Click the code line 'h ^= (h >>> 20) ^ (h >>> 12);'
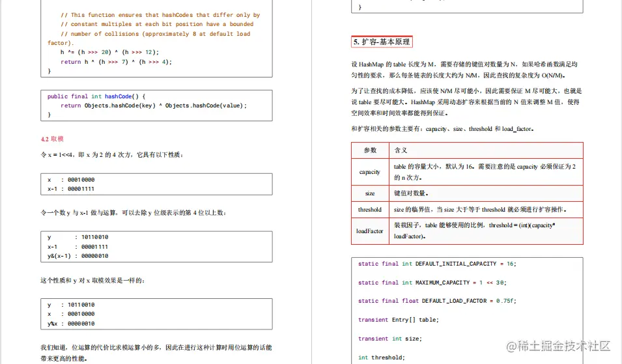The width and height of the screenshot is (622, 364). tap(109, 52)
